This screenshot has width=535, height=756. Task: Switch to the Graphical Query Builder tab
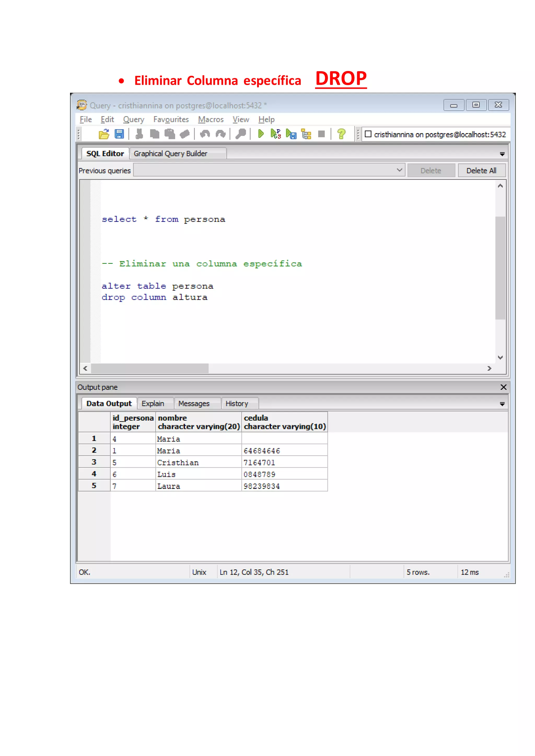coord(178,153)
